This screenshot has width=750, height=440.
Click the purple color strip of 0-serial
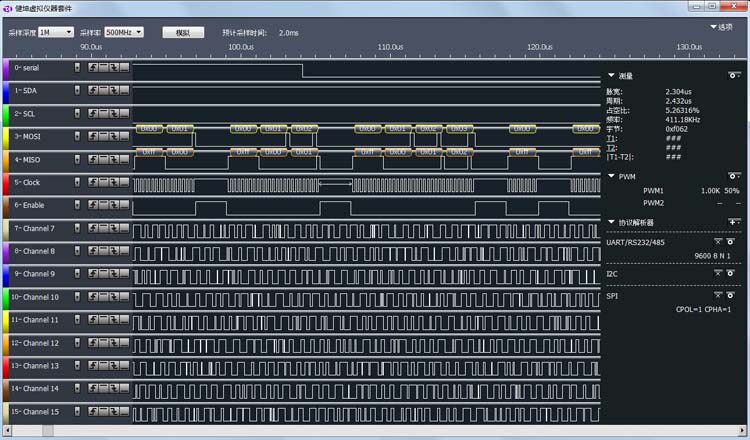6,68
